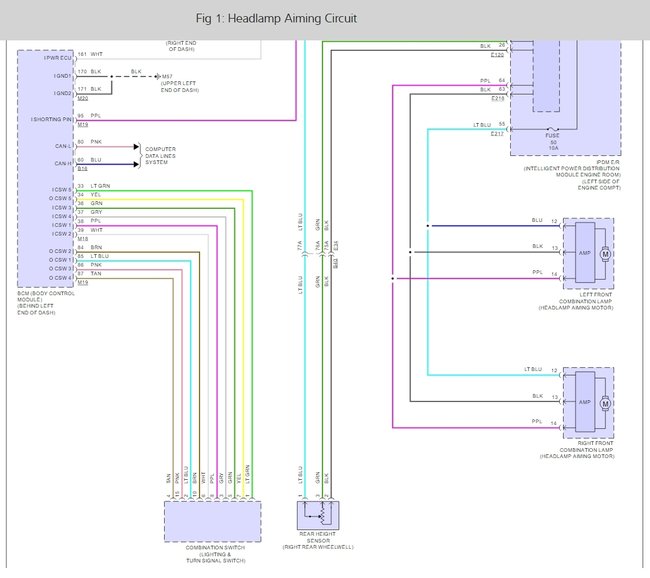This screenshot has width=650, height=578.
Task: Click the CAN-L pink arrowhead
Action: tap(136, 147)
